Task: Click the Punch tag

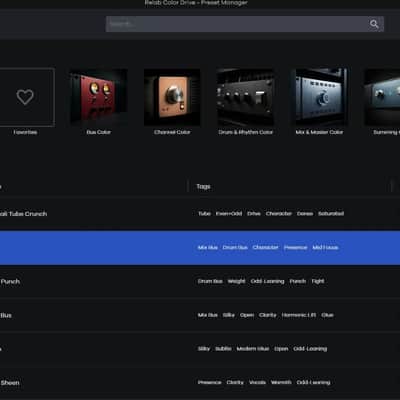Action: [298, 281]
